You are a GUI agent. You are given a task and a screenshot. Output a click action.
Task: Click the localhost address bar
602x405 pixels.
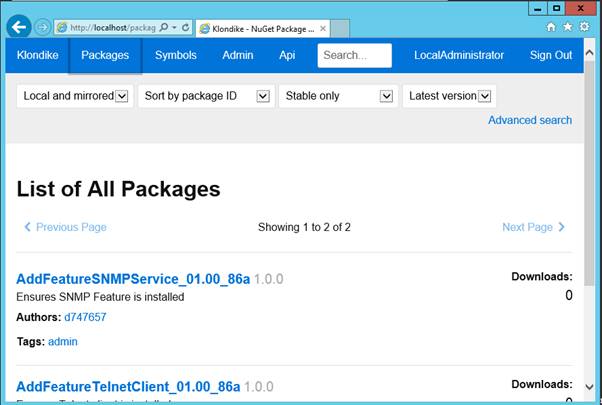click(x=112, y=28)
